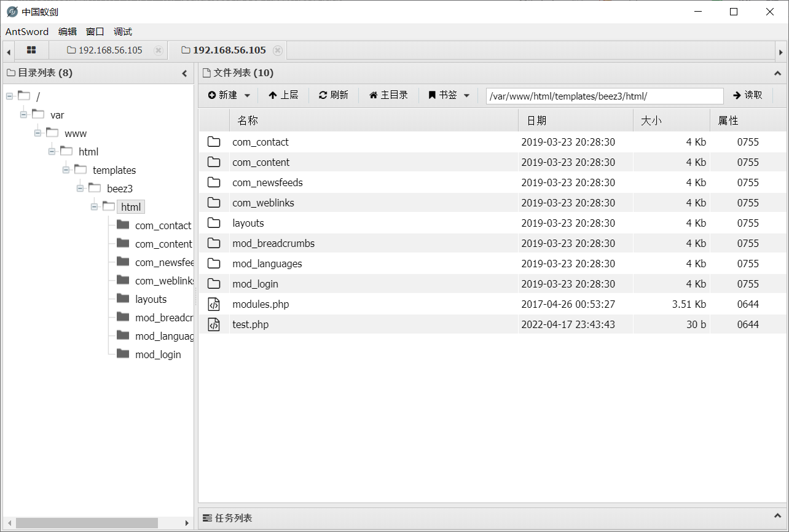This screenshot has height=532, width=789.
Task: Click mod_login's dark folder icon in directory tree
Action: [x=123, y=354]
